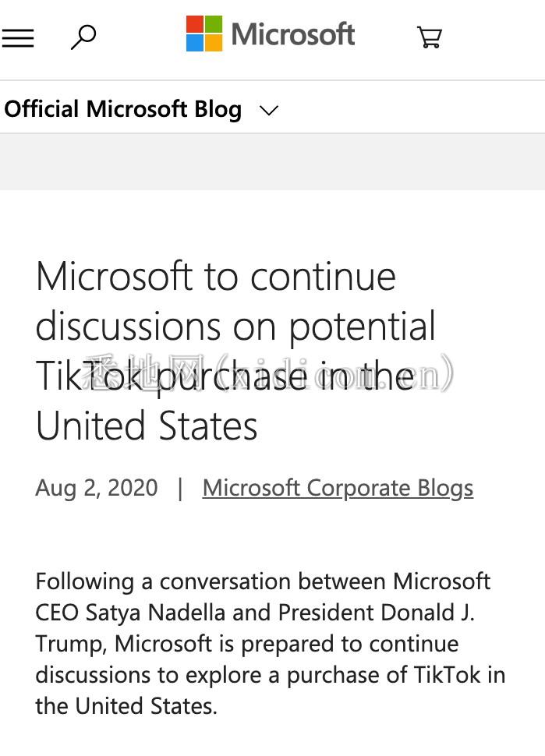545x756 pixels.
Task: Open the shopping cart
Action: [430, 37]
